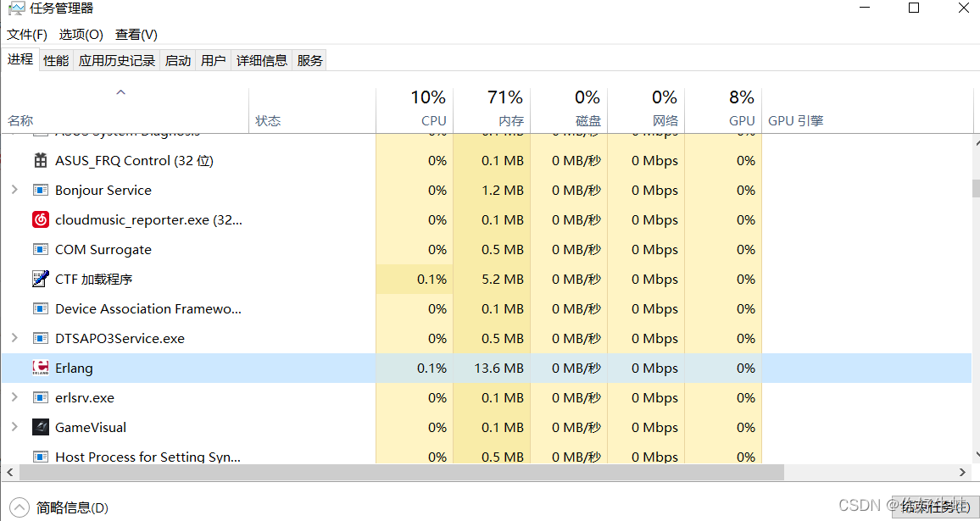The image size is (980, 521).
Task: Select the CTF 加载程序 process name
Action: 94,280
